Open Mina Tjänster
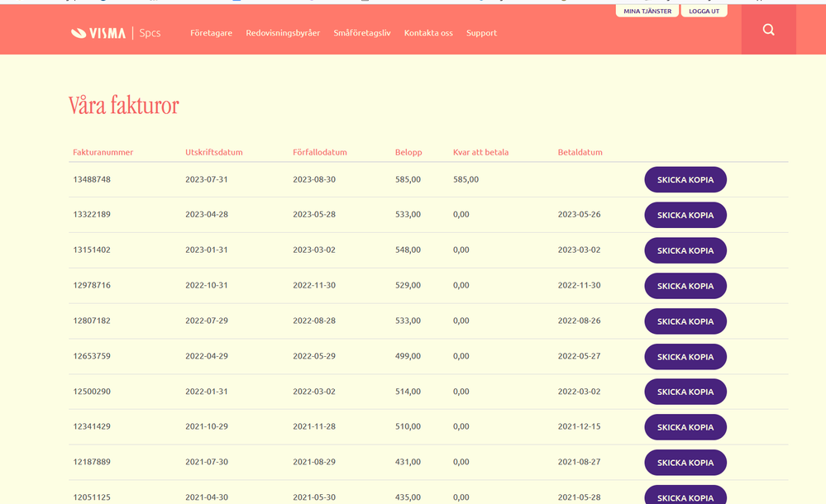This screenshot has width=826, height=504. pyautogui.click(x=647, y=11)
